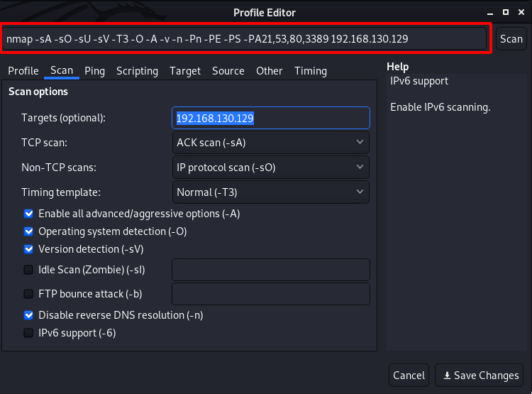
Task: Click the 'Scan options' heading
Action: [x=38, y=92]
